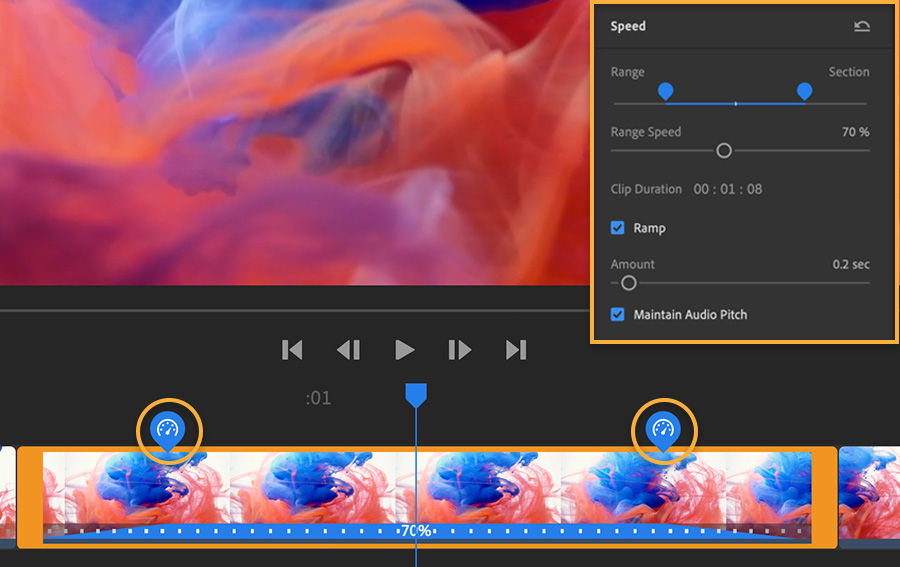Reset the Speed panel settings
Viewport: 900px width, 567px height.
click(862, 26)
